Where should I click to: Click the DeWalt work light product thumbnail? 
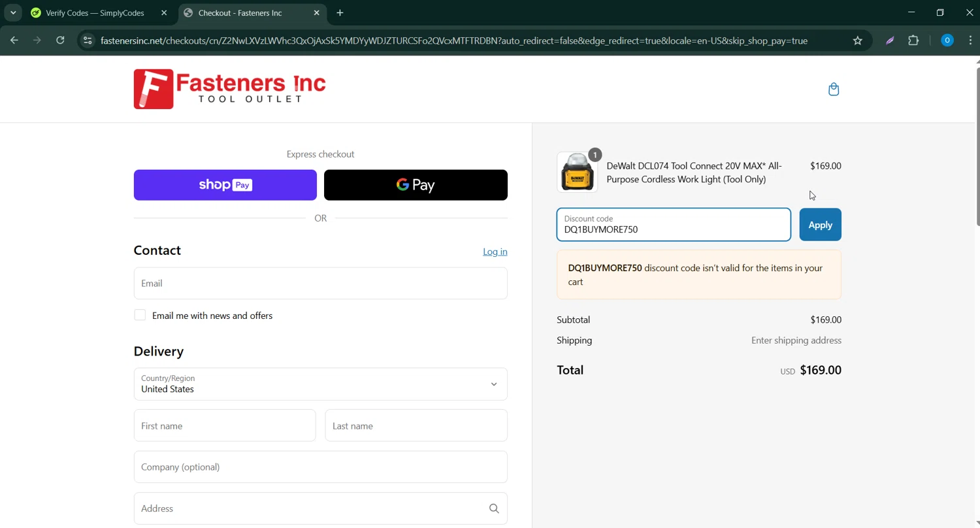click(577, 173)
